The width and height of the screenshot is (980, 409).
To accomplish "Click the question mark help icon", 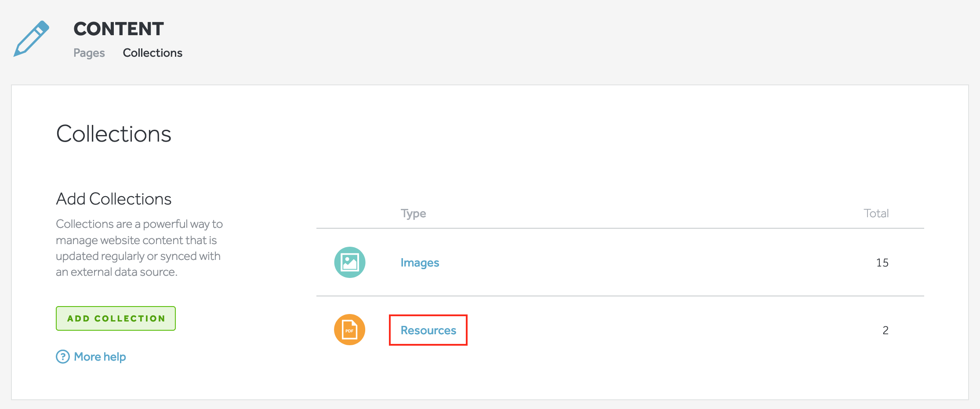I will [x=62, y=357].
